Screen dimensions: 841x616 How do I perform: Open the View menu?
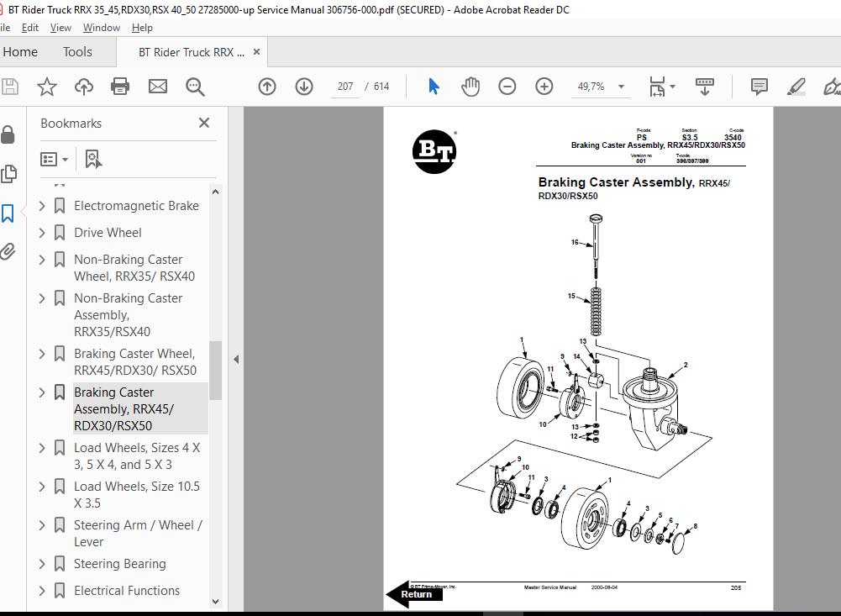pyautogui.click(x=60, y=28)
